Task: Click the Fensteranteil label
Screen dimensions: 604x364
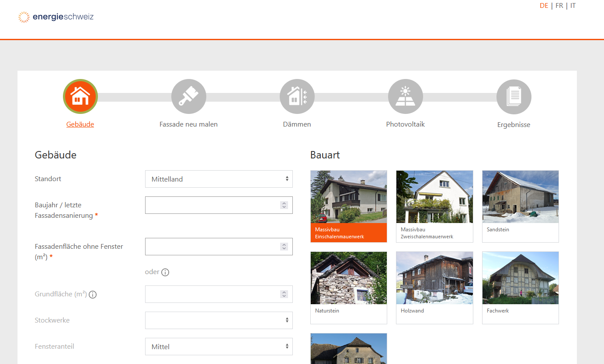Action: [54, 347]
